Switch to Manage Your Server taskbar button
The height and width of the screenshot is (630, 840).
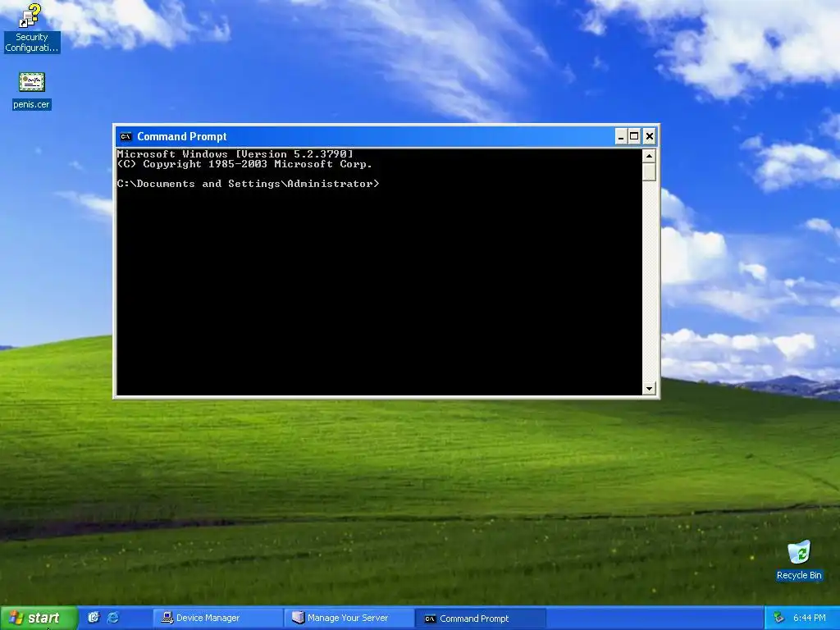348,618
